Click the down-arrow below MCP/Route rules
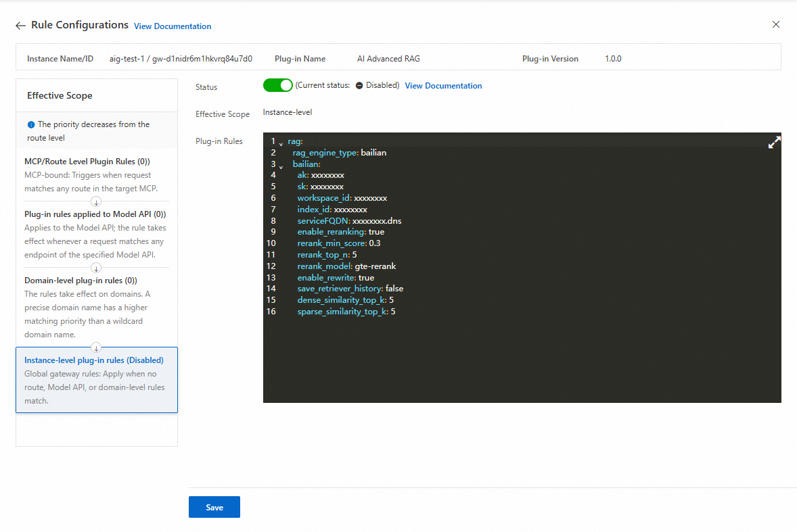 click(96, 201)
